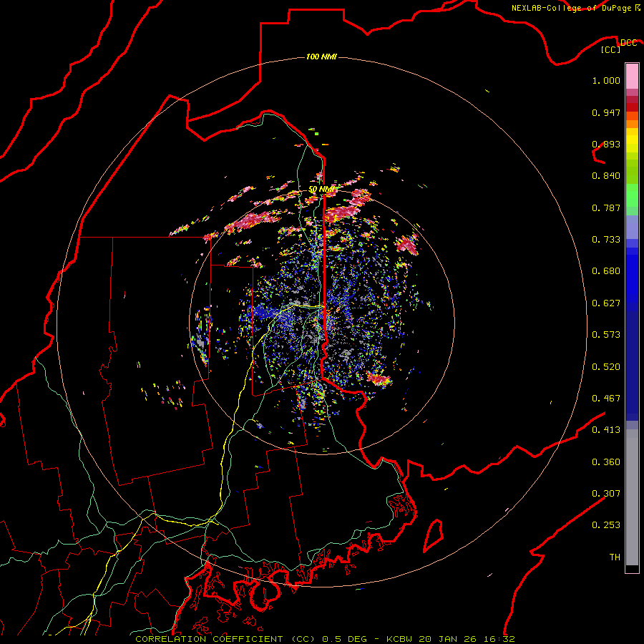The width and height of the screenshot is (644, 644).
Task: Click the 0.467 value on the color scale
Action: (606, 399)
